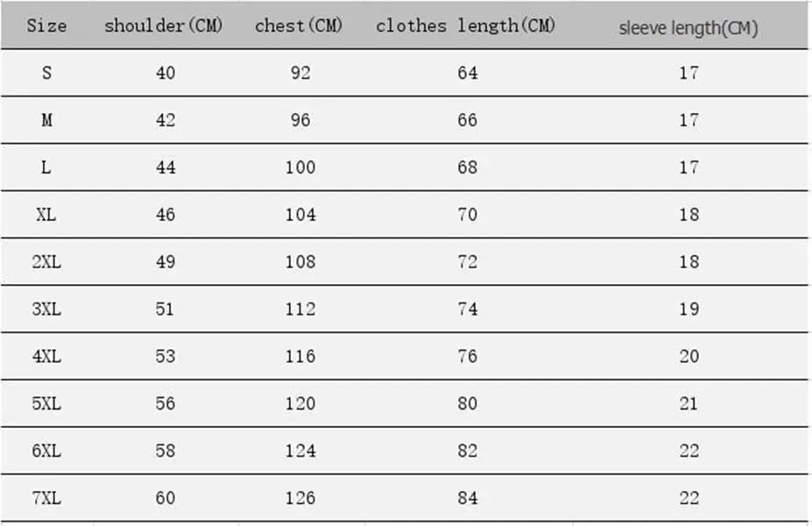The image size is (812, 526).
Task: Select the clothes length(CM) header
Action: tap(465, 25)
